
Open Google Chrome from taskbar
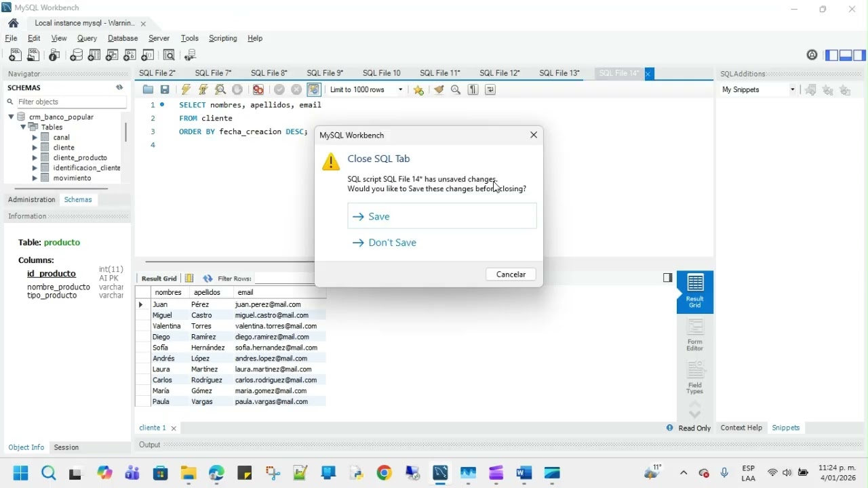(x=384, y=473)
